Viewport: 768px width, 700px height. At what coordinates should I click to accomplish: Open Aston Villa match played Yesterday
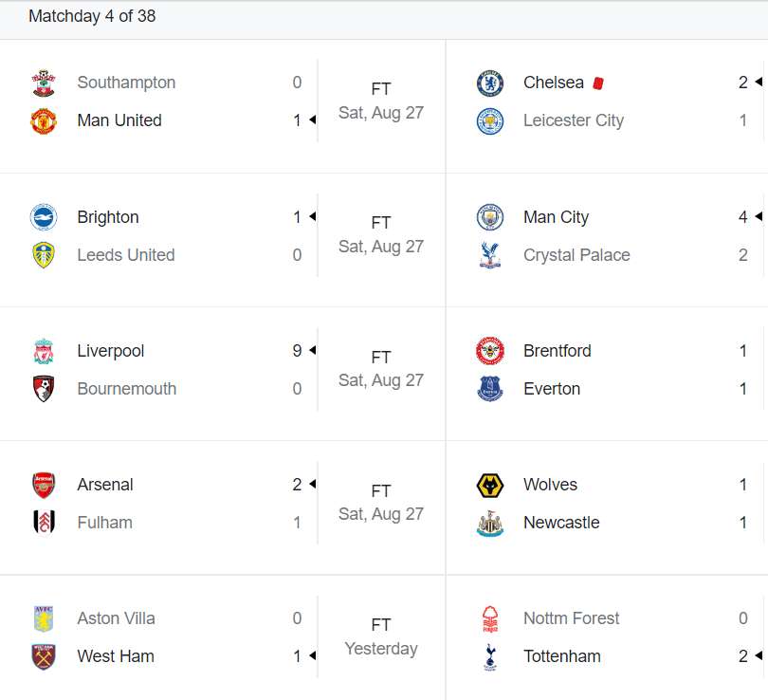pyautogui.click(x=380, y=637)
